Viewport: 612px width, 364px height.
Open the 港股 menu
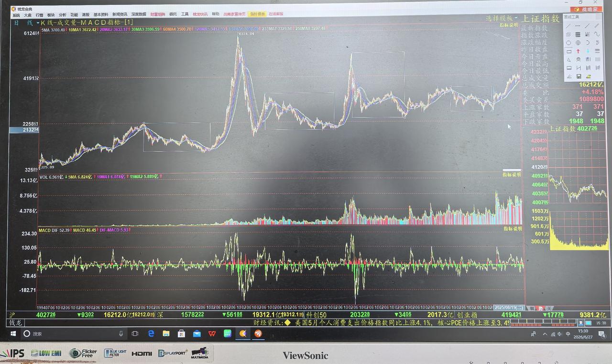coord(86,14)
